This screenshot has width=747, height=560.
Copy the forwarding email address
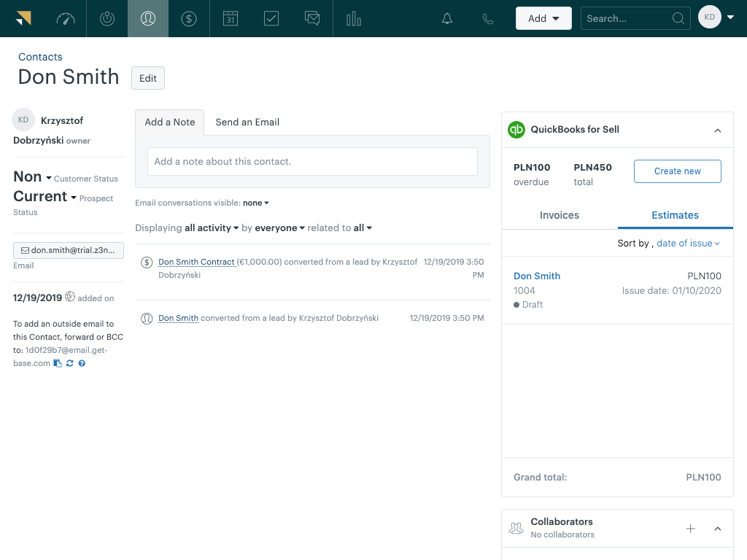tap(58, 362)
